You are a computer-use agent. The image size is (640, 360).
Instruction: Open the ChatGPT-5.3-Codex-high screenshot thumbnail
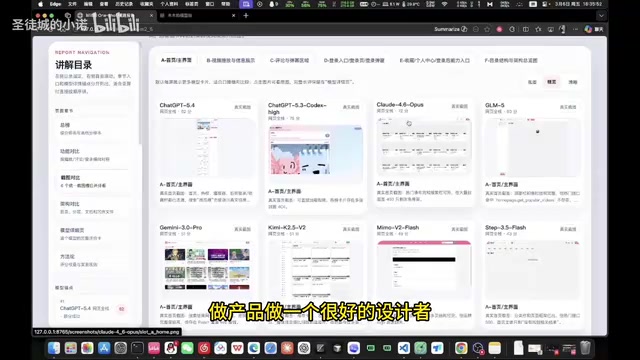pyautogui.click(x=315, y=154)
